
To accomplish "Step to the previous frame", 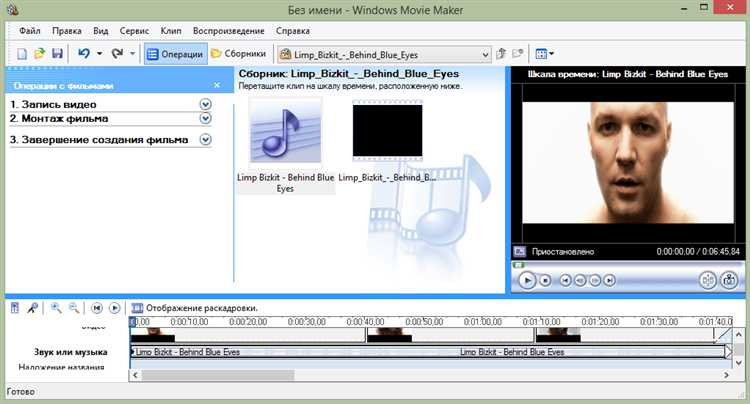I will pyautogui.click(x=580, y=280).
